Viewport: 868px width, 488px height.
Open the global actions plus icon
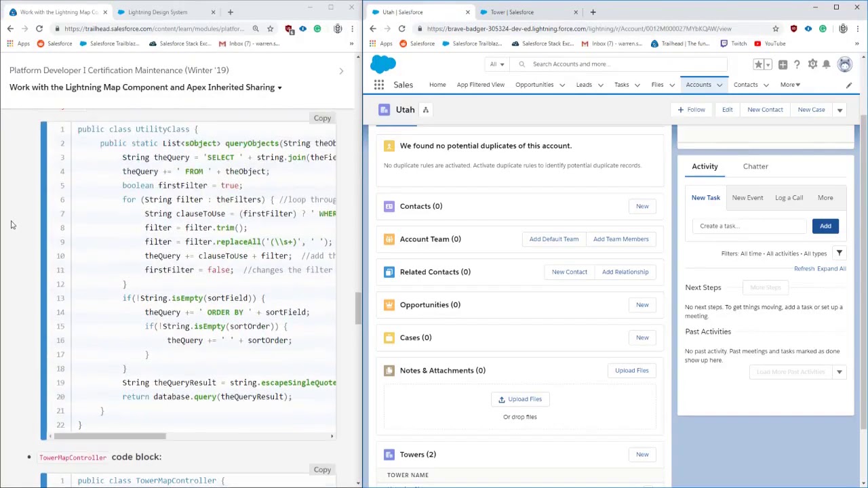783,64
